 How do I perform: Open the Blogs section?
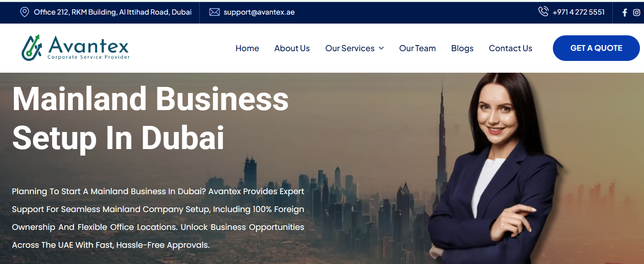[x=462, y=48]
